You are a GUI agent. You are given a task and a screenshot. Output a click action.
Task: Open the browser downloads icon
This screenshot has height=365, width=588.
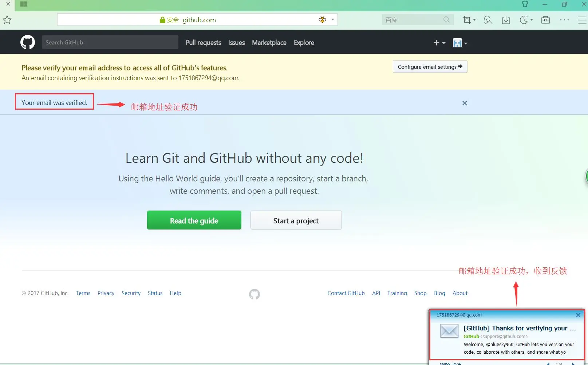coord(506,20)
